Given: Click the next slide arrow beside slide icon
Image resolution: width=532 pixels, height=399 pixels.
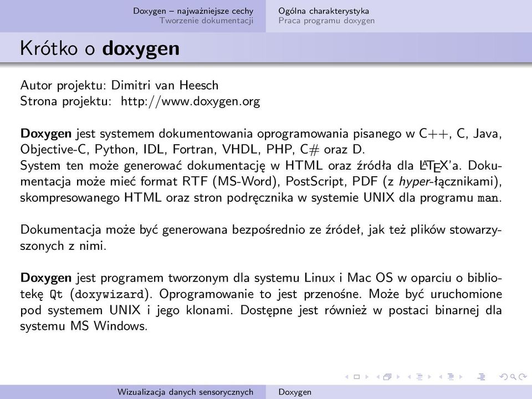Looking at the screenshot, I should coord(367,377).
